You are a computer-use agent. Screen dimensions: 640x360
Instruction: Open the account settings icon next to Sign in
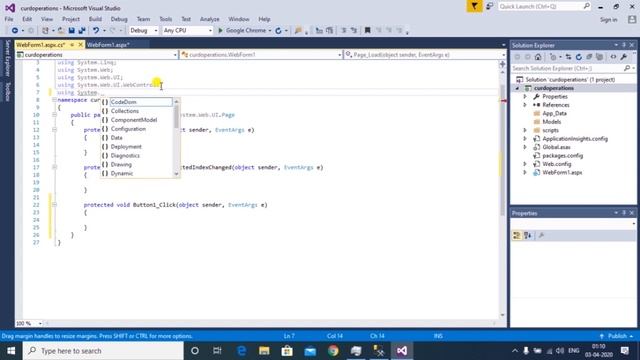(632, 20)
